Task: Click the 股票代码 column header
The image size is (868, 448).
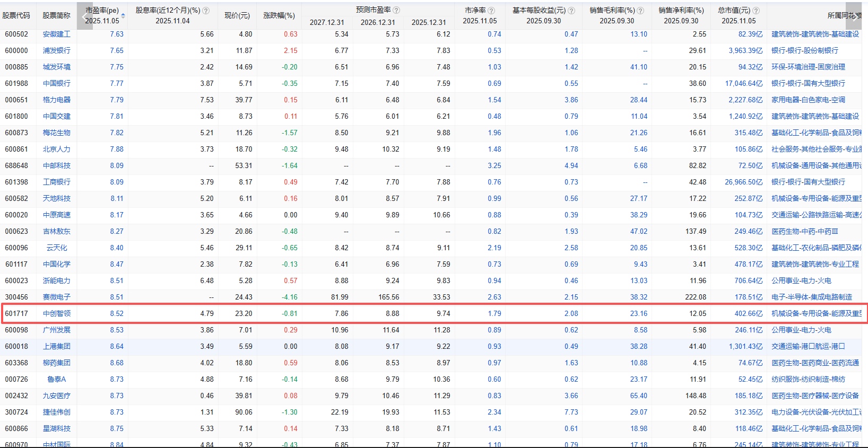Action: [16, 16]
